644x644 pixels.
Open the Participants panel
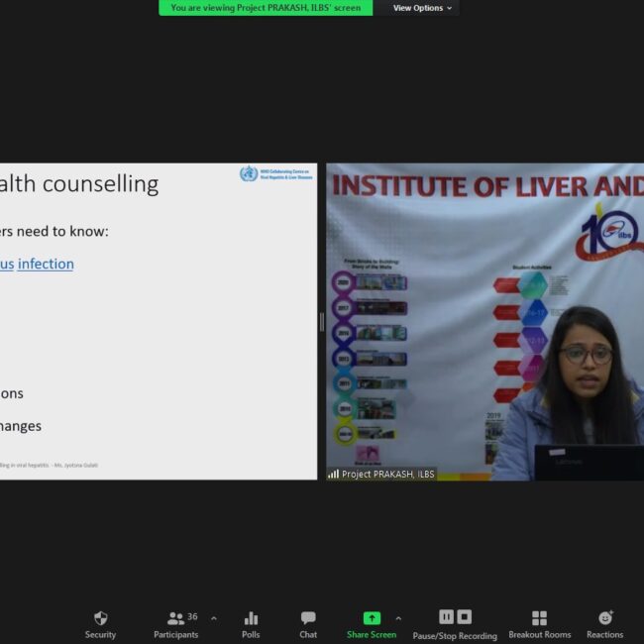point(175,618)
